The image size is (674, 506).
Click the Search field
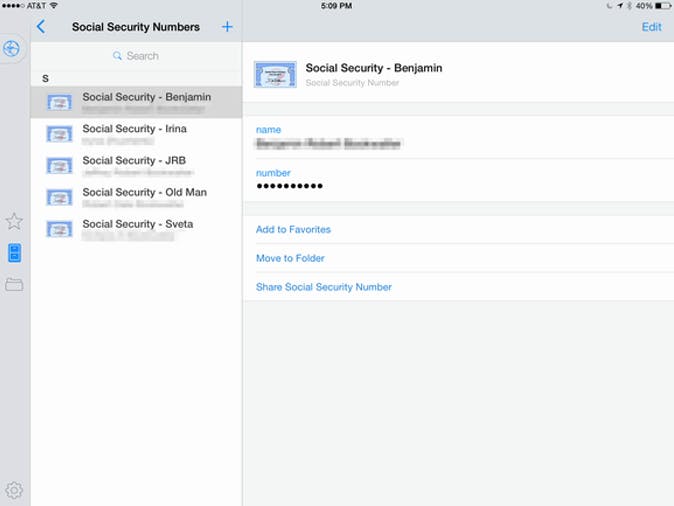point(136,56)
